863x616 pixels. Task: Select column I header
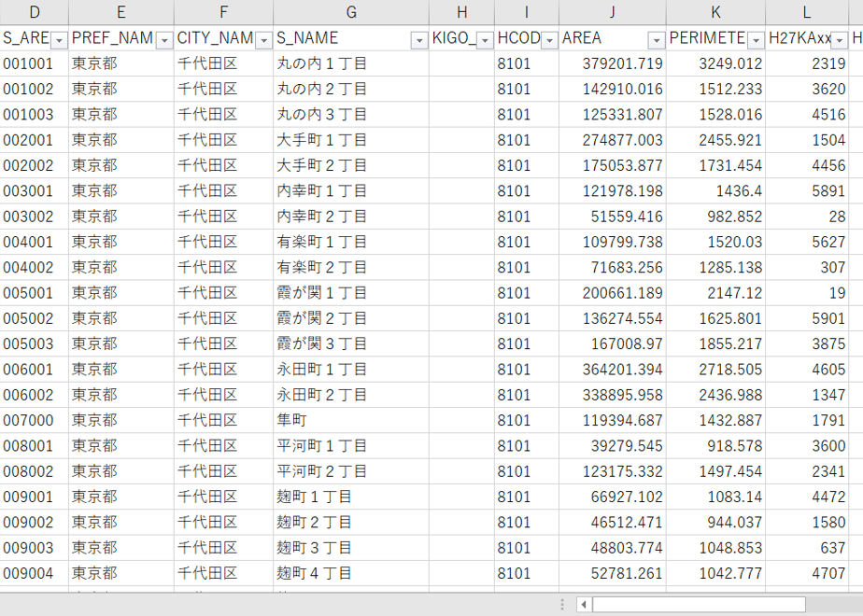527,12
